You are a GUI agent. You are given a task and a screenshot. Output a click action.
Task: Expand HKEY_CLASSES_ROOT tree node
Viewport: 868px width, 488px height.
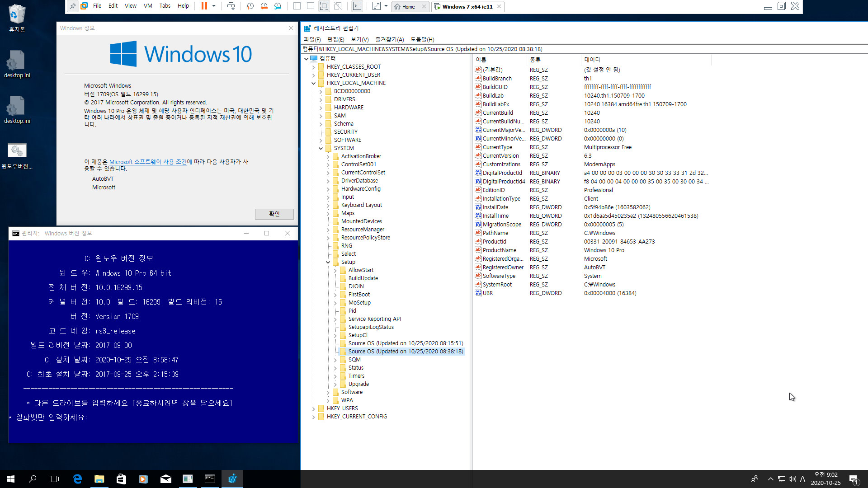coord(313,66)
